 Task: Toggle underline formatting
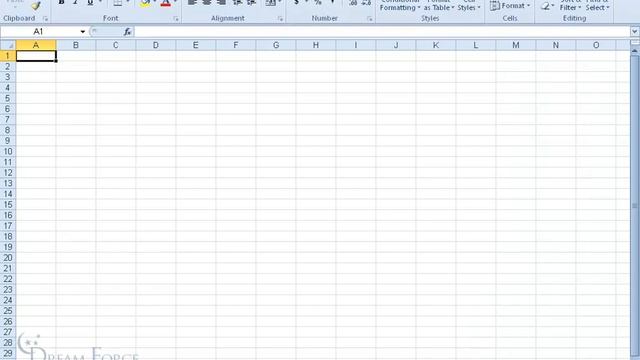click(x=90, y=3)
